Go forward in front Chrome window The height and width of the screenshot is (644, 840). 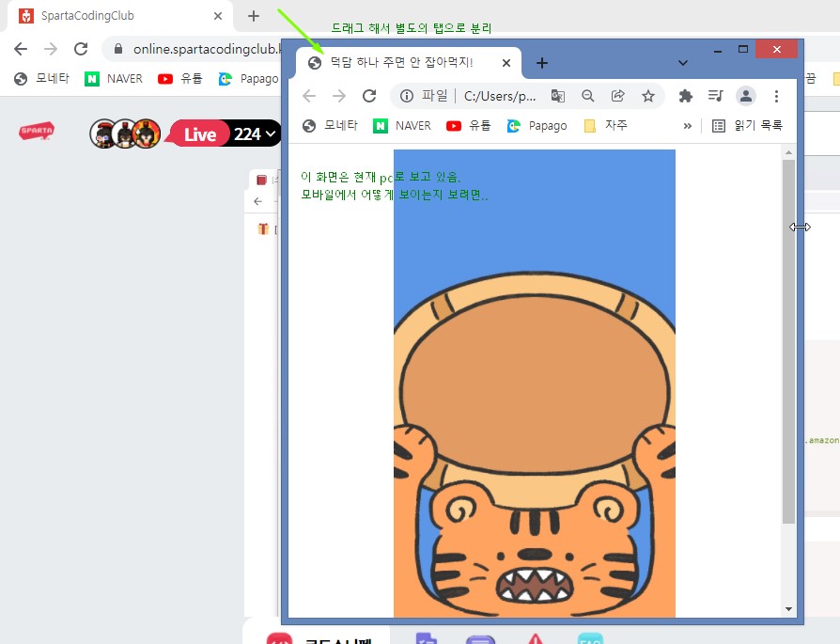[x=339, y=96]
